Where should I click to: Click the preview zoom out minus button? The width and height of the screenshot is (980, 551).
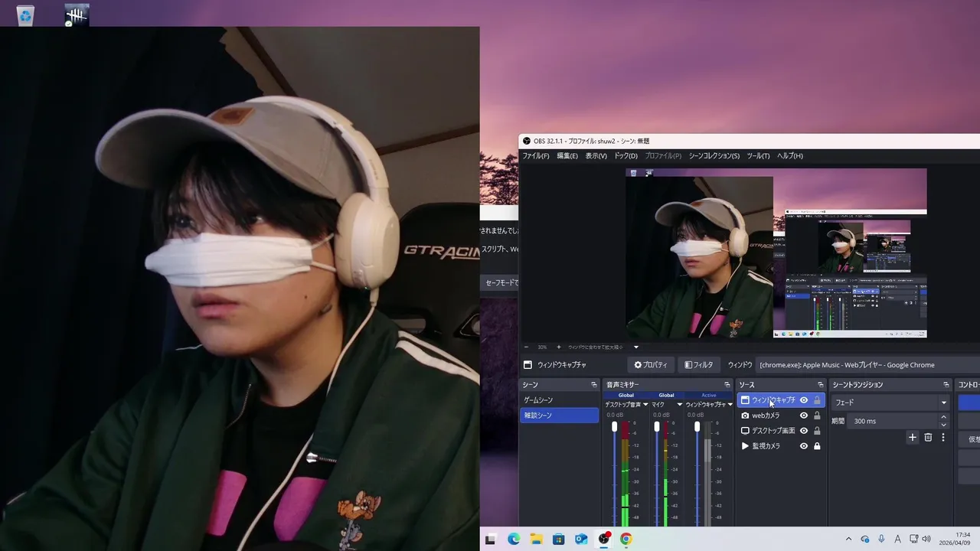(526, 347)
